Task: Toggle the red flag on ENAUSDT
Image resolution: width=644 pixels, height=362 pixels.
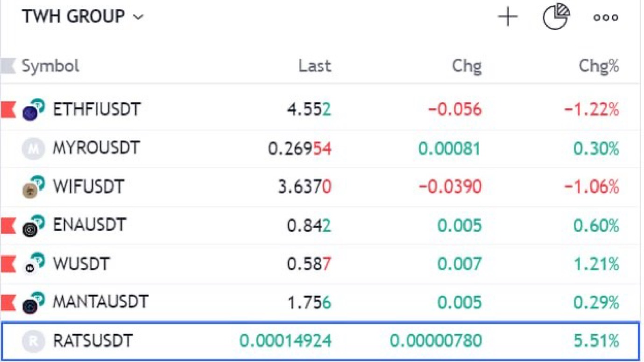Action: click(x=8, y=226)
